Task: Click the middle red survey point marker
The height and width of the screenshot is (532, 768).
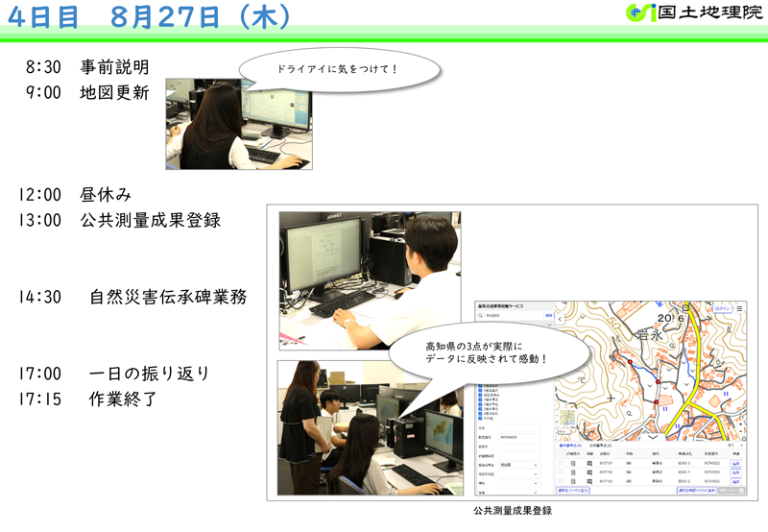Action: tap(658, 381)
